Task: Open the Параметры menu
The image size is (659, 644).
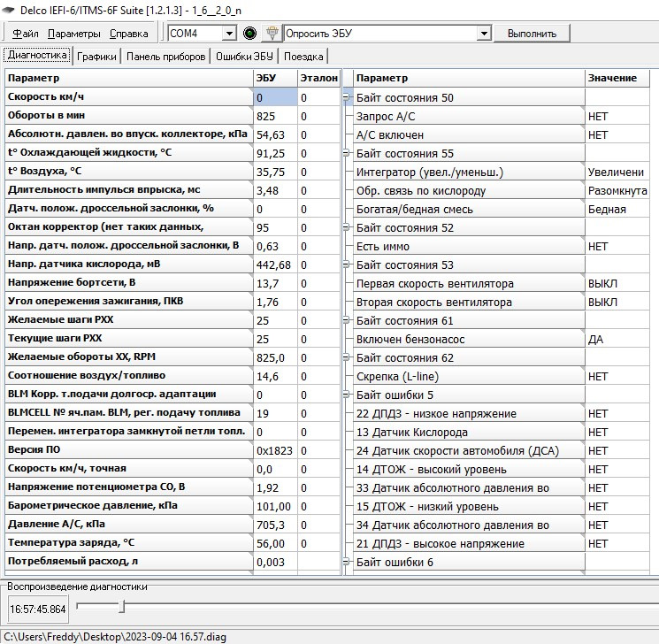Action: click(x=74, y=34)
